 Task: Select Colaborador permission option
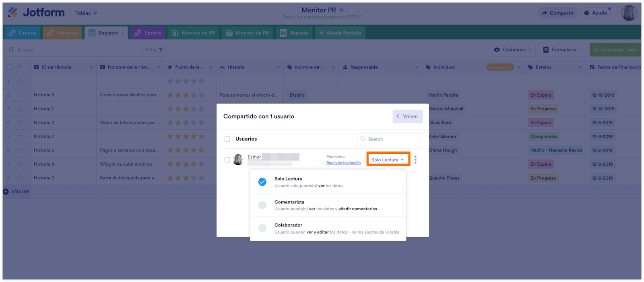click(x=328, y=228)
